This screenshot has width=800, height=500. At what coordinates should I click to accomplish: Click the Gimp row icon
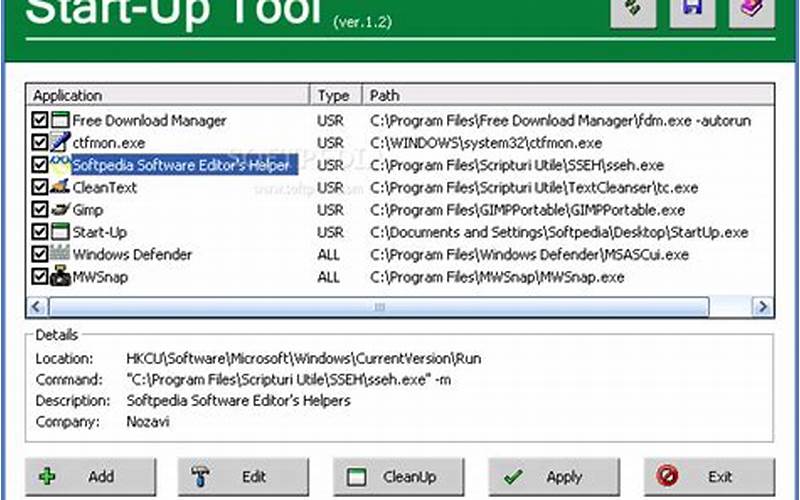(x=60, y=210)
